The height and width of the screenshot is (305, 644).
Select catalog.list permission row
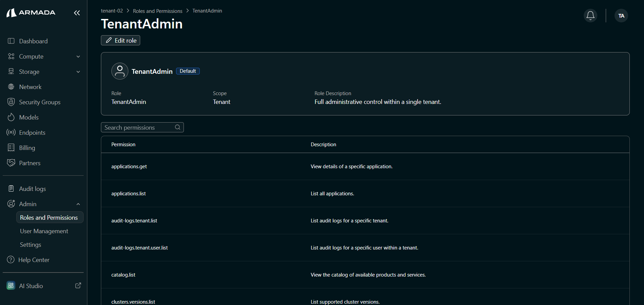click(365, 275)
